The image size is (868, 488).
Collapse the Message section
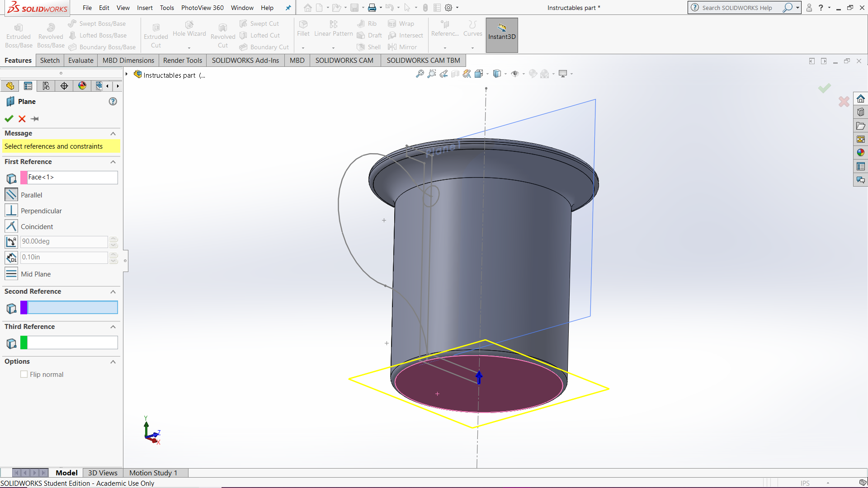pos(113,133)
